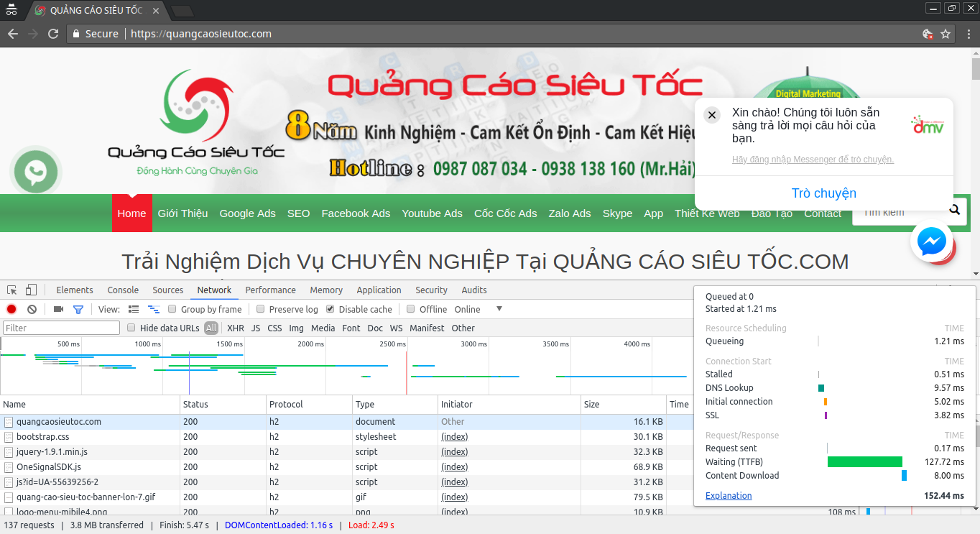Filter requests by XHR type
The height and width of the screenshot is (534, 980).
click(236, 328)
